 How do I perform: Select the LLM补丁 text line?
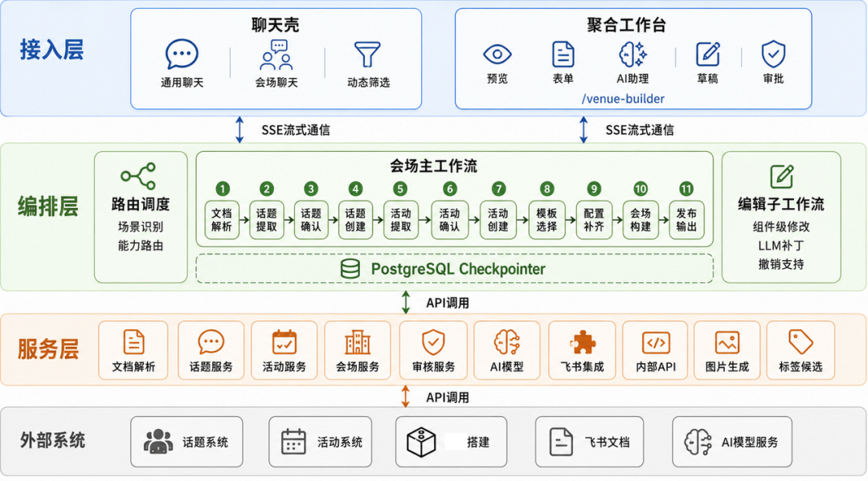click(x=781, y=246)
